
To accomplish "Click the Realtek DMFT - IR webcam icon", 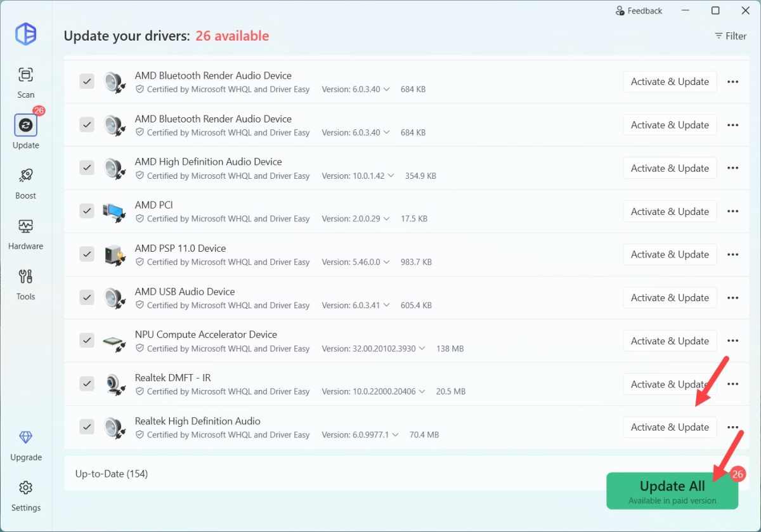I will click(x=115, y=384).
